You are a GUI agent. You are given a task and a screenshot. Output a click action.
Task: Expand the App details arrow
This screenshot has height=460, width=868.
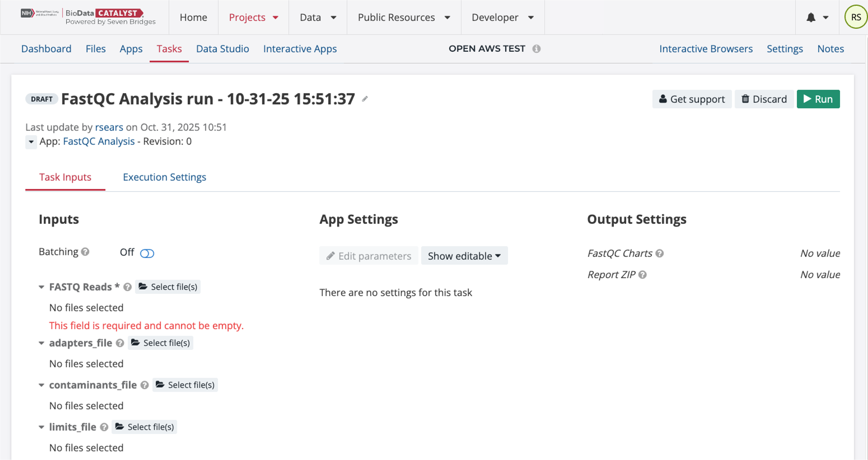pyautogui.click(x=31, y=142)
